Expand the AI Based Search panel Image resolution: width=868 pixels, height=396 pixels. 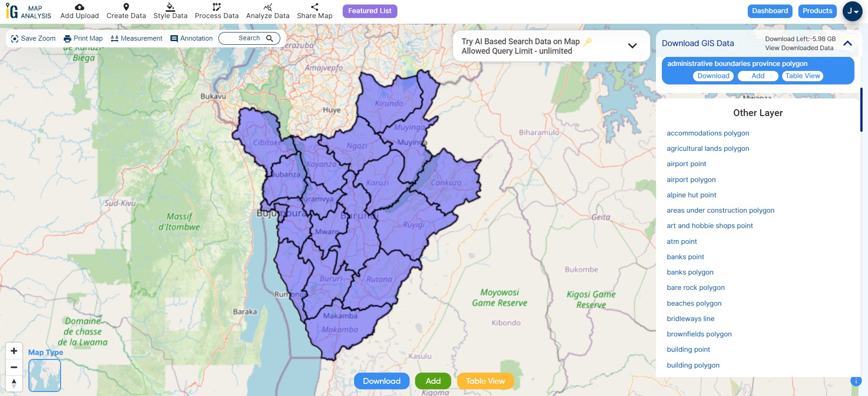632,46
